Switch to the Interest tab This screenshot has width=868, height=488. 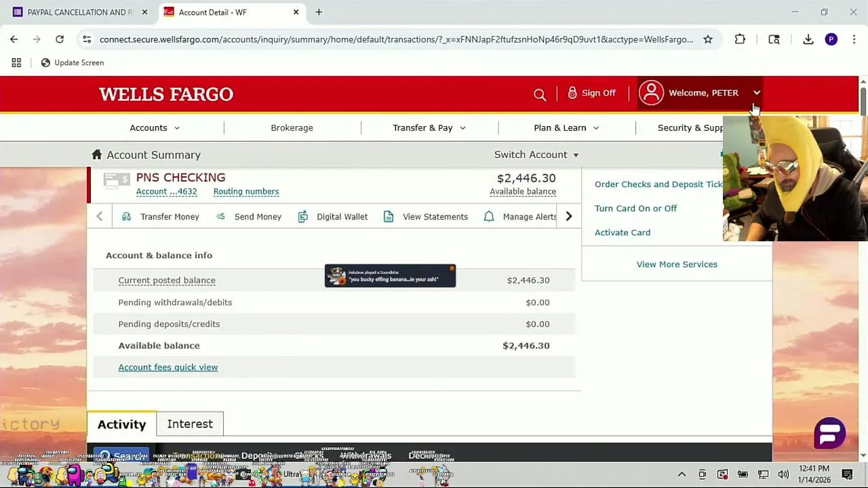click(x=190, y=424)
